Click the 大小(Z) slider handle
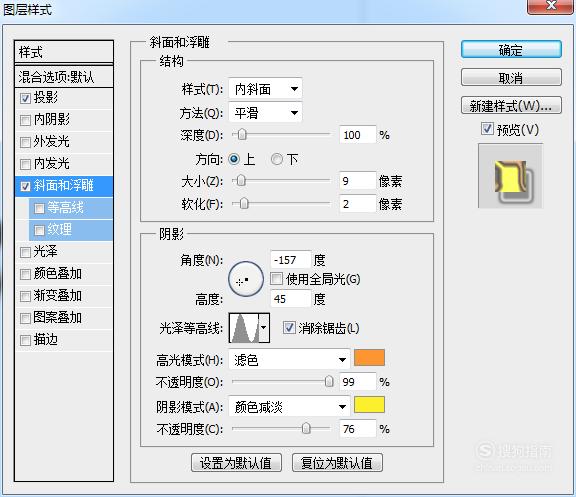The image size is (576, 497). [241, 181]
